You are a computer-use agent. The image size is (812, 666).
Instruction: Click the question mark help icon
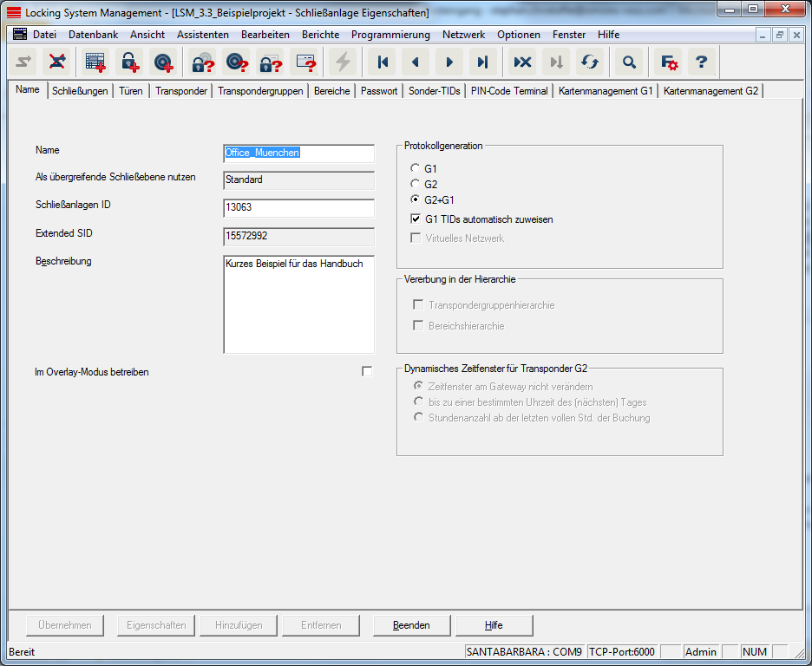point(702,62)
